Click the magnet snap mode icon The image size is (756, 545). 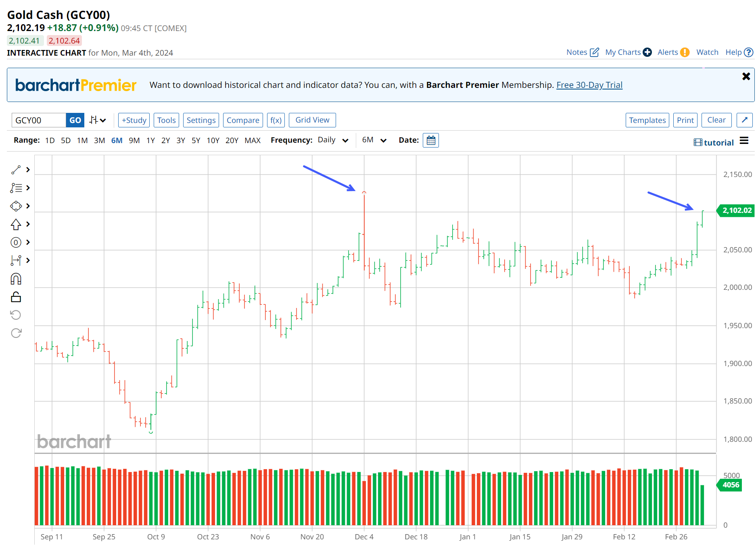tap(16, 279)
